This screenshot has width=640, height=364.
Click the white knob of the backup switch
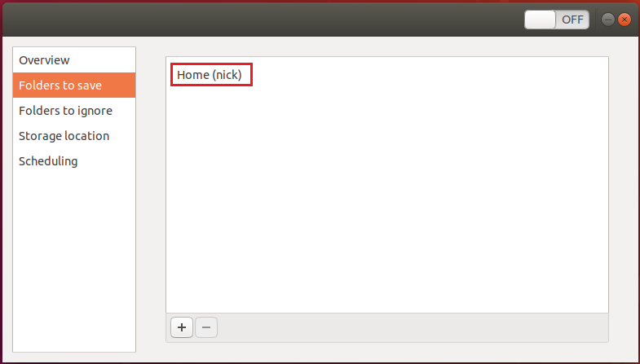540,20
